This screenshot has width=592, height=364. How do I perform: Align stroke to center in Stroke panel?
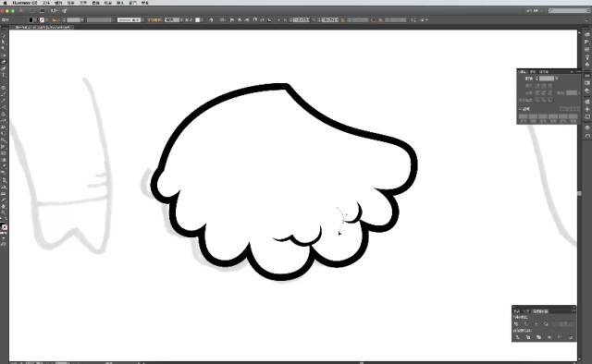coord(536,100)
